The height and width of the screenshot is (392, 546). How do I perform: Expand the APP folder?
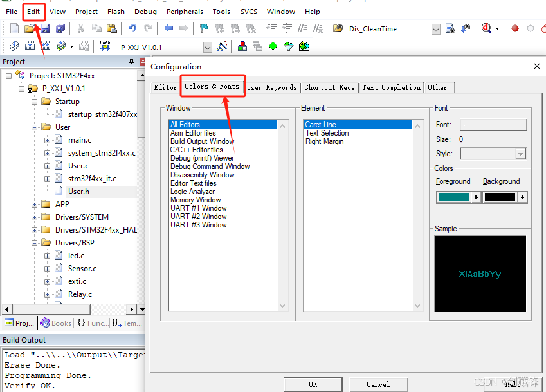coord(34,204)
